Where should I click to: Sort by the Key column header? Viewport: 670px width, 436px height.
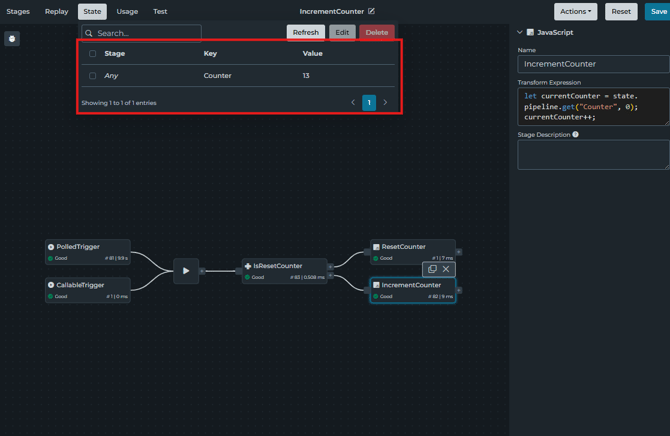tap(210, 53)
